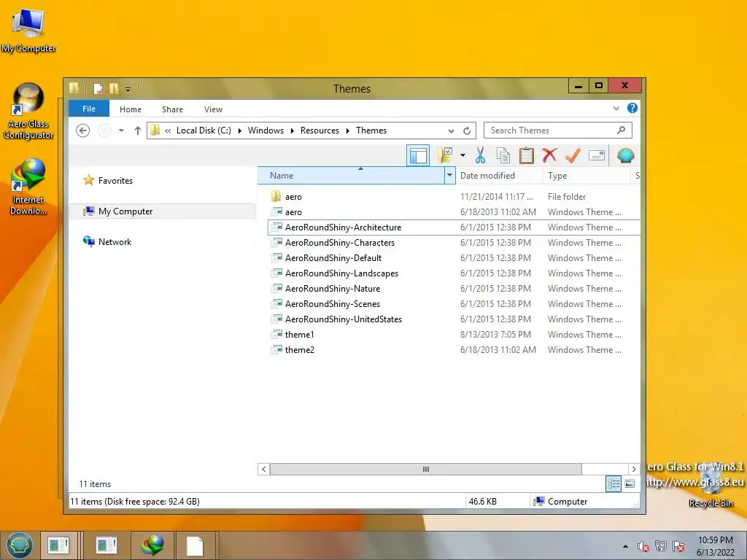Go back with the Back arrow
747x560 pixels.
(83, 131)
